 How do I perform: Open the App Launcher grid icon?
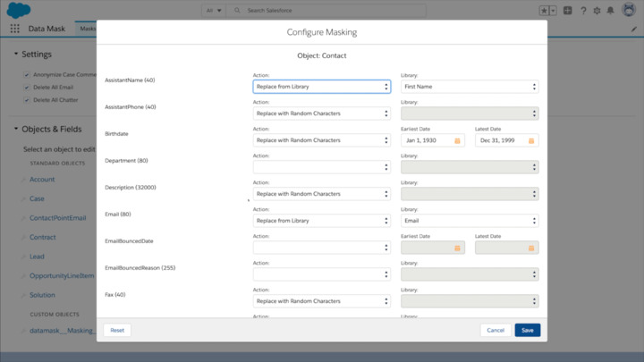pos(14,29)
